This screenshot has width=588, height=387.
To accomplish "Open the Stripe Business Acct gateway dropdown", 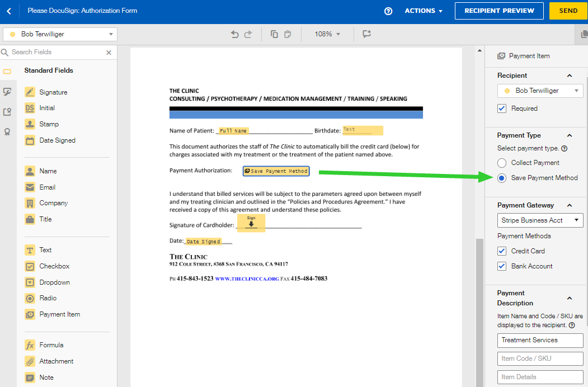I will (540, 220).
